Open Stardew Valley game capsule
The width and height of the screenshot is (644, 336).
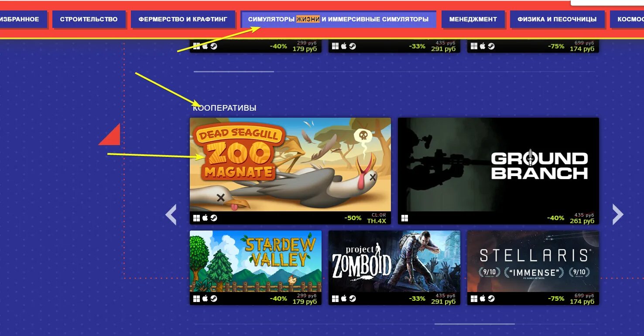(256, 261)
